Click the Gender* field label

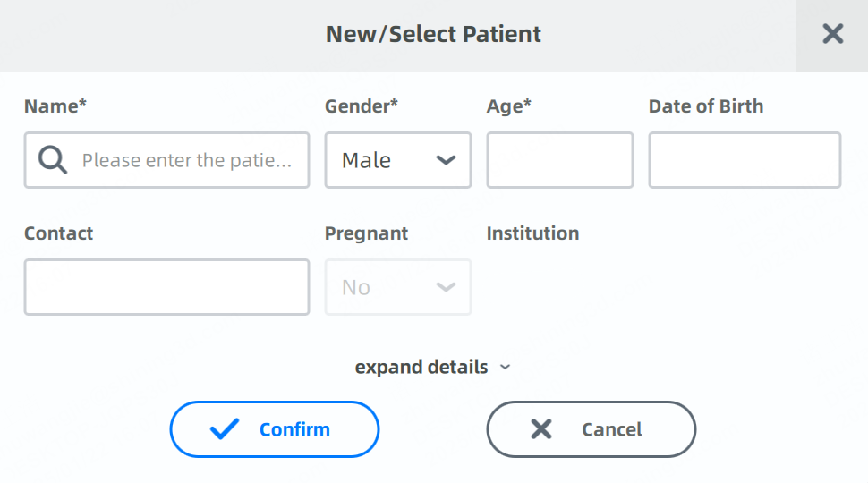361,106
